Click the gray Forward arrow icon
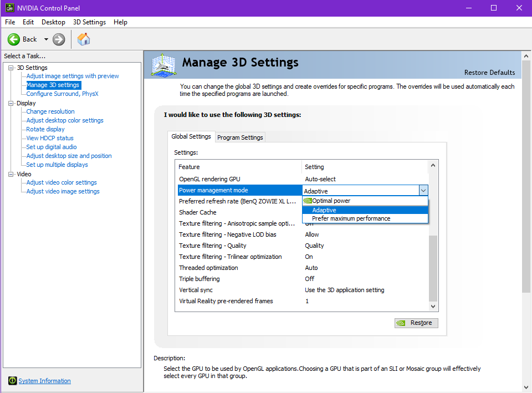Viewport: 532px width, 393px height. [59, 39]
